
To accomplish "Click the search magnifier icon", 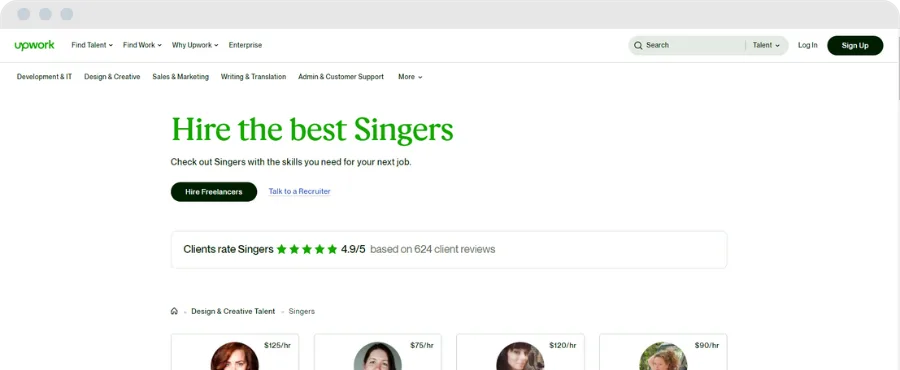I will pos(638,45).
